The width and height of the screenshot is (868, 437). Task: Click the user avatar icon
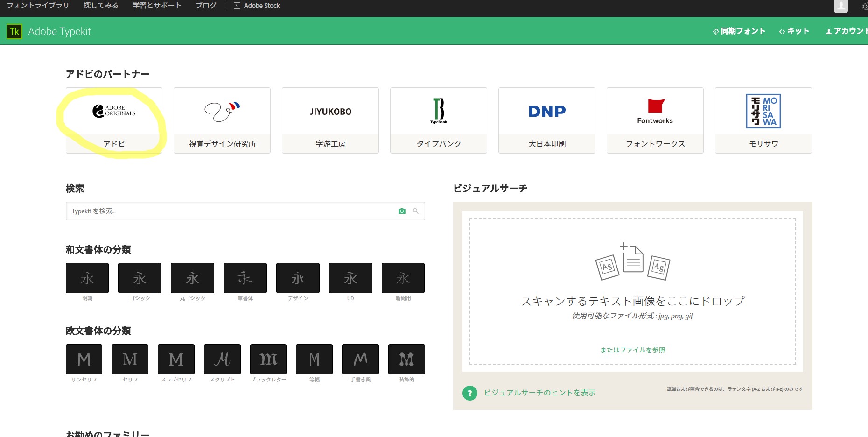point(841,6)
